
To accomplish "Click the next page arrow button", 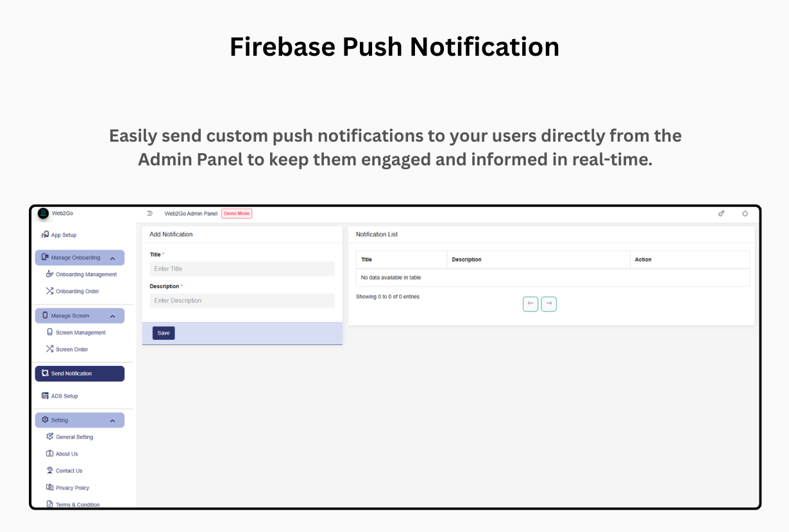I will (549, 303).
